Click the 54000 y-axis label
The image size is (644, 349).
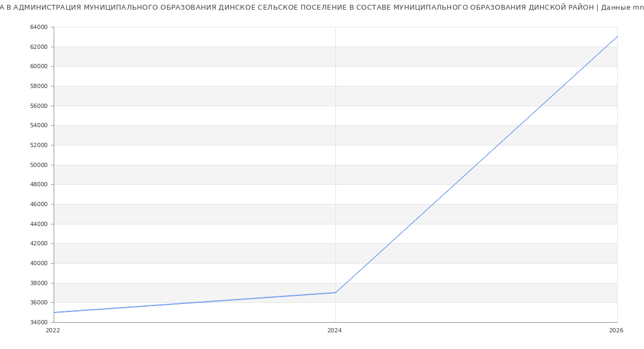pos(39,126)
